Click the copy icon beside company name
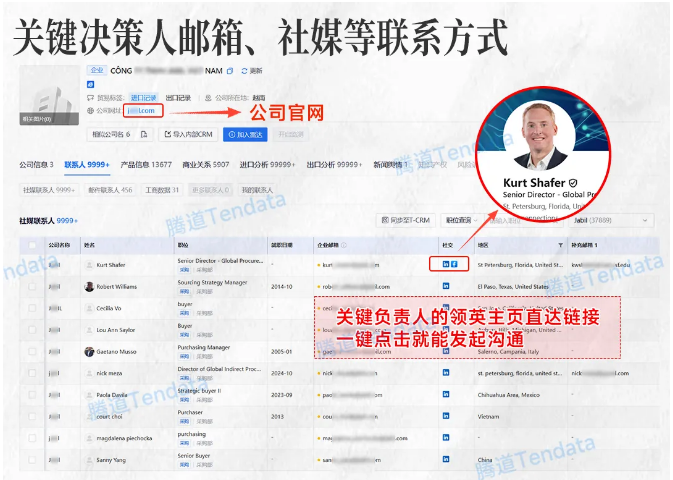The image size is (673, 480). pyautogui.click(x=230, y=71)
